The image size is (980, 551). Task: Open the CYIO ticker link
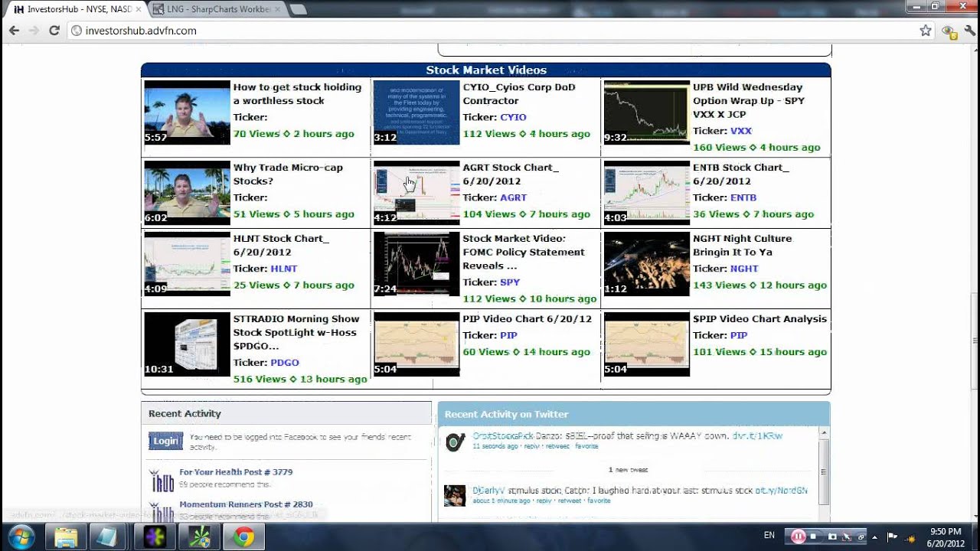513,117
